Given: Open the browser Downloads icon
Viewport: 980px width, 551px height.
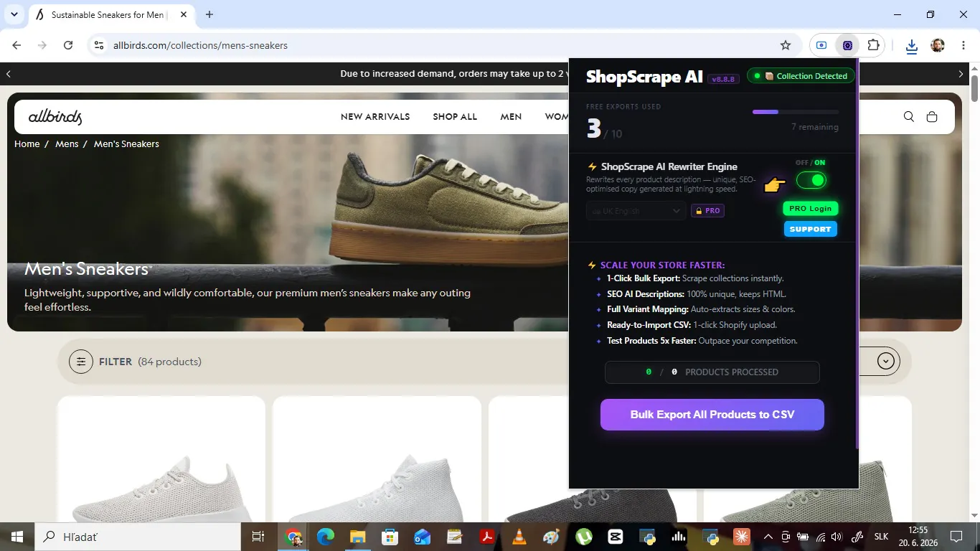Looking at the screenshot, I should (x=912, y=45).
